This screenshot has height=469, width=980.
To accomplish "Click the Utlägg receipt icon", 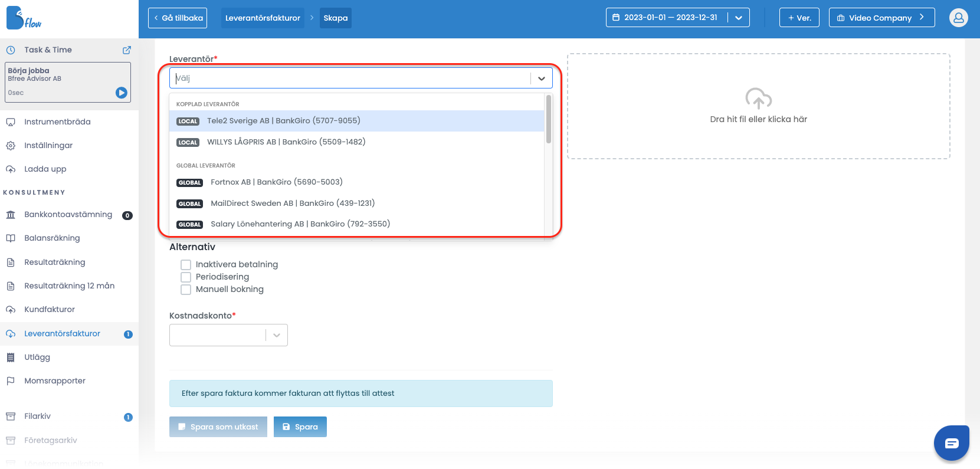I will click(x=11, y=358).
